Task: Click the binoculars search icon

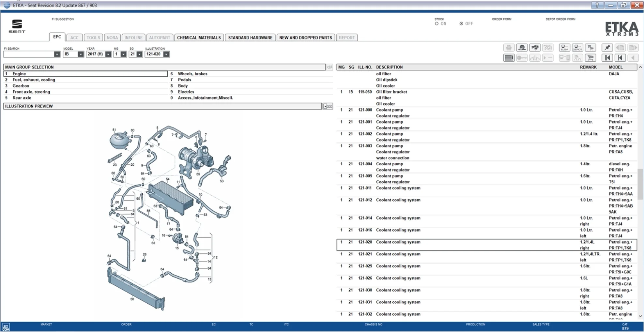Action: (x=535, y=48)
